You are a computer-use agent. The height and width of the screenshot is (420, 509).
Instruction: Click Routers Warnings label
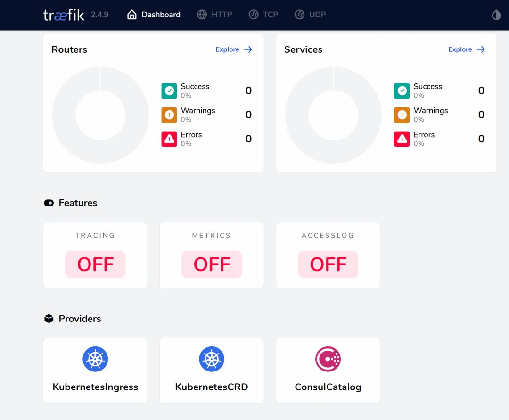(x=198, y=111)
